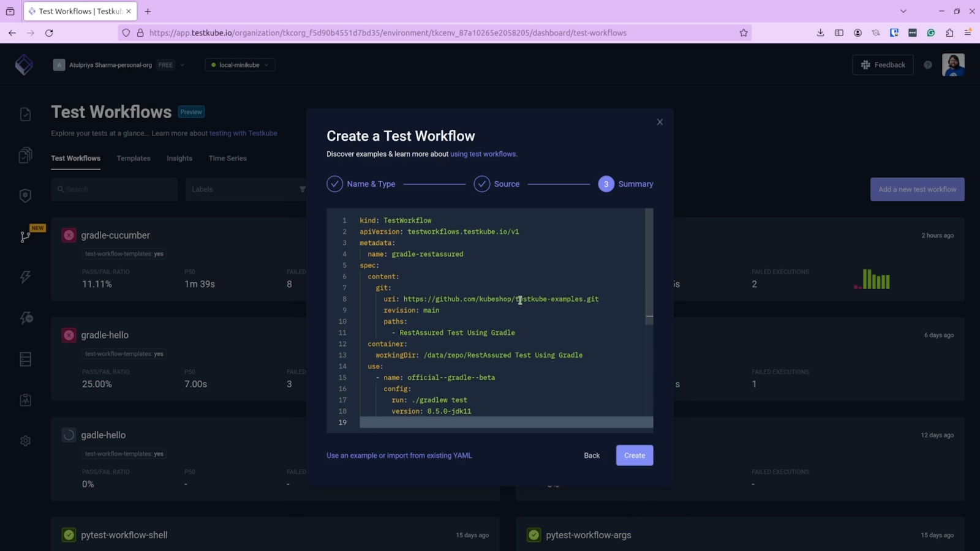Click the github uri text in YAML
The height and width of the screenshot is (551, 980).
501,299
